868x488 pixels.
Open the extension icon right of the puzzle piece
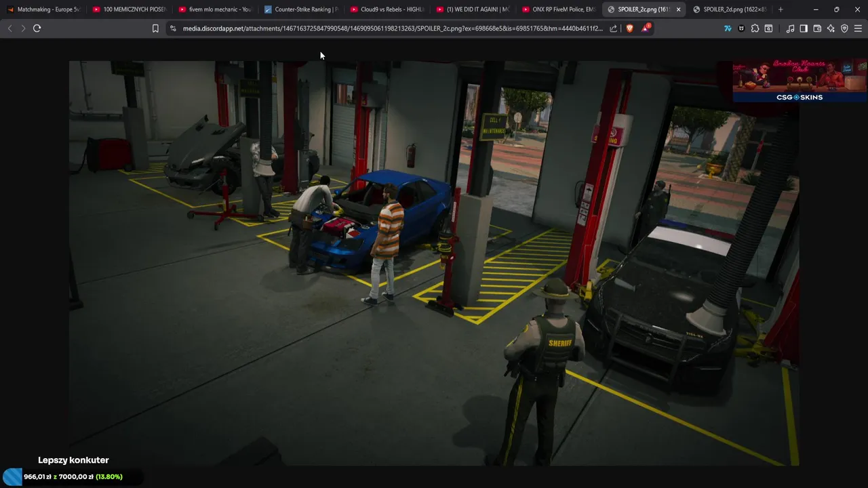coord(768,28)
